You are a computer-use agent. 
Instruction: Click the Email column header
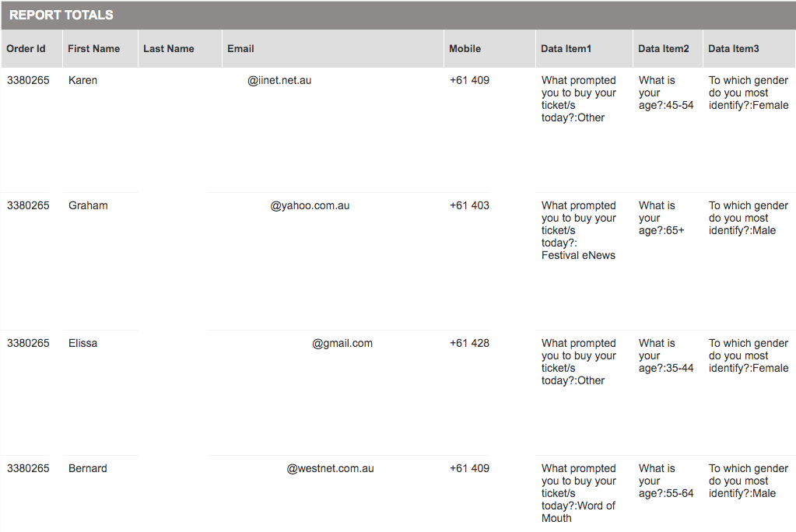tap(332, 49)
